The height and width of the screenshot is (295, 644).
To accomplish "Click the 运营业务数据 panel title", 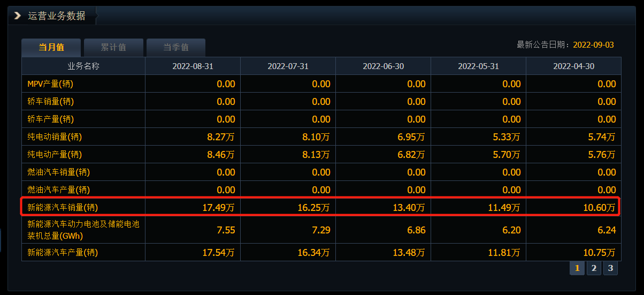I will point(57,16).
